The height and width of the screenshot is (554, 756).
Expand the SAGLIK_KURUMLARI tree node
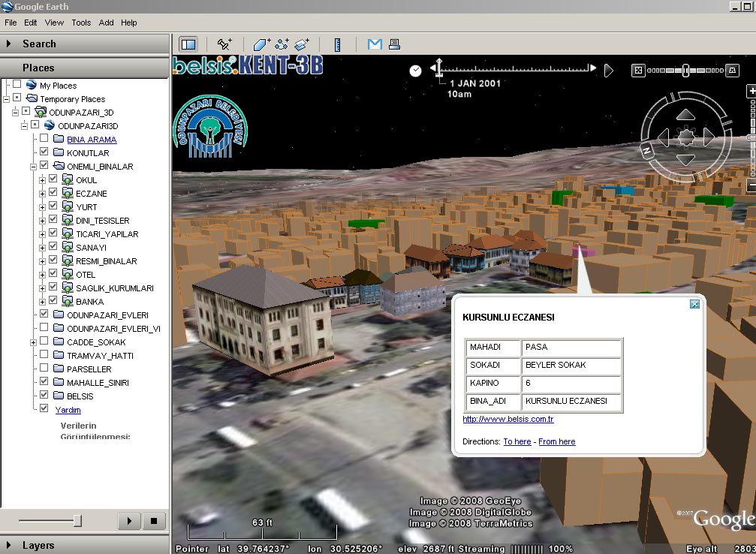point(43,288)
